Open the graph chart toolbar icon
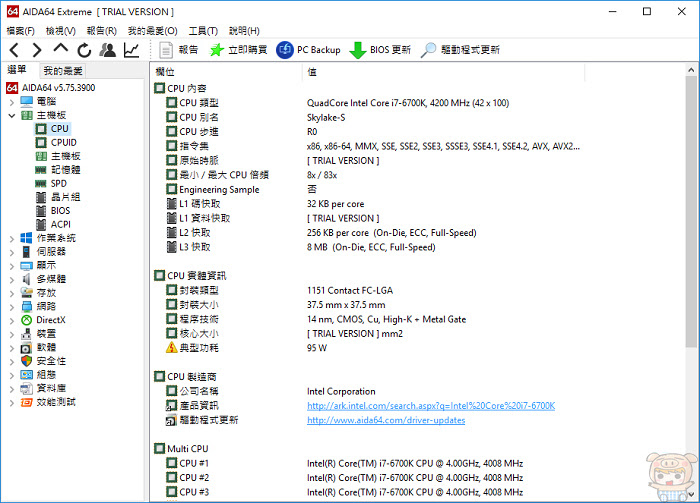The image size is (700, 503). [x=131, y=50]
